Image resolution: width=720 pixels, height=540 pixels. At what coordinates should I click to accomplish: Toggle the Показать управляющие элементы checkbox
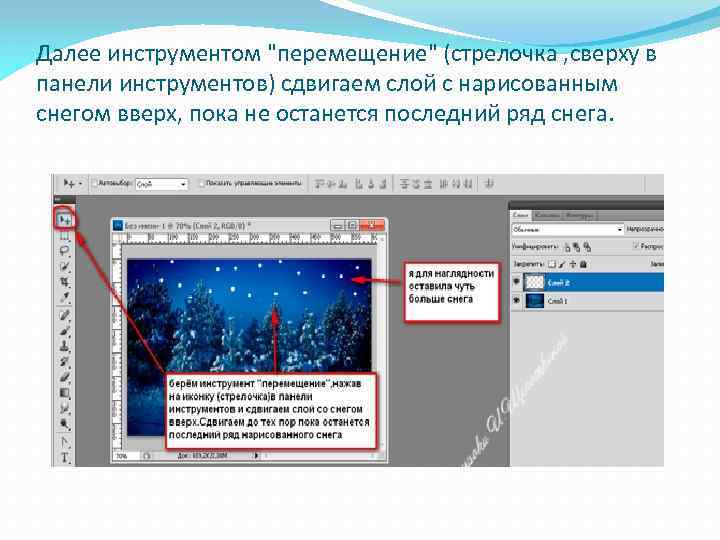pos(201,183)
